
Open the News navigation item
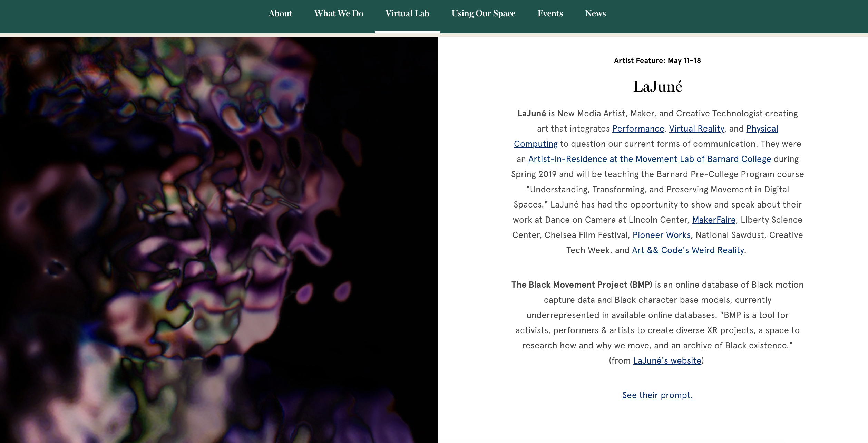coord(595,13)
